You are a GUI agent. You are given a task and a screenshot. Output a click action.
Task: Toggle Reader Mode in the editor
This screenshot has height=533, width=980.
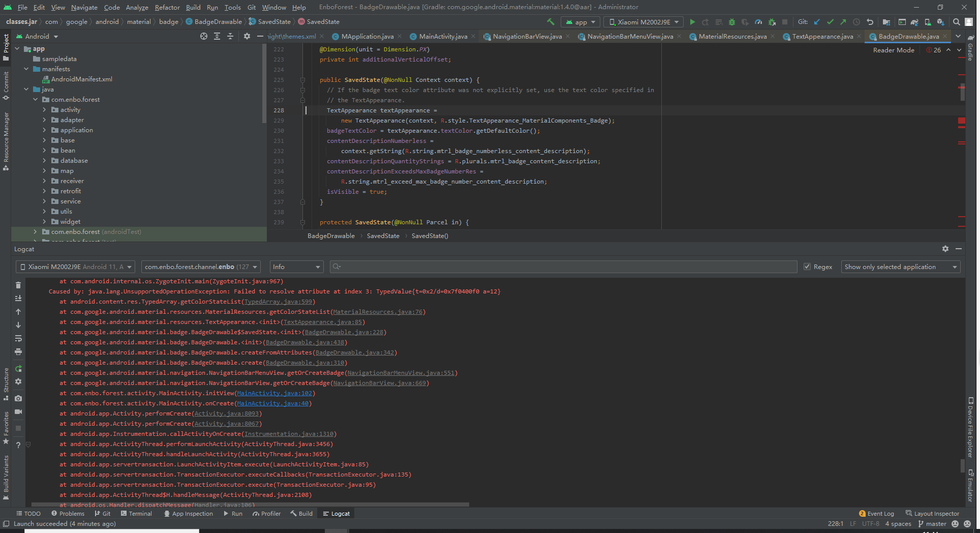(894, 50)
